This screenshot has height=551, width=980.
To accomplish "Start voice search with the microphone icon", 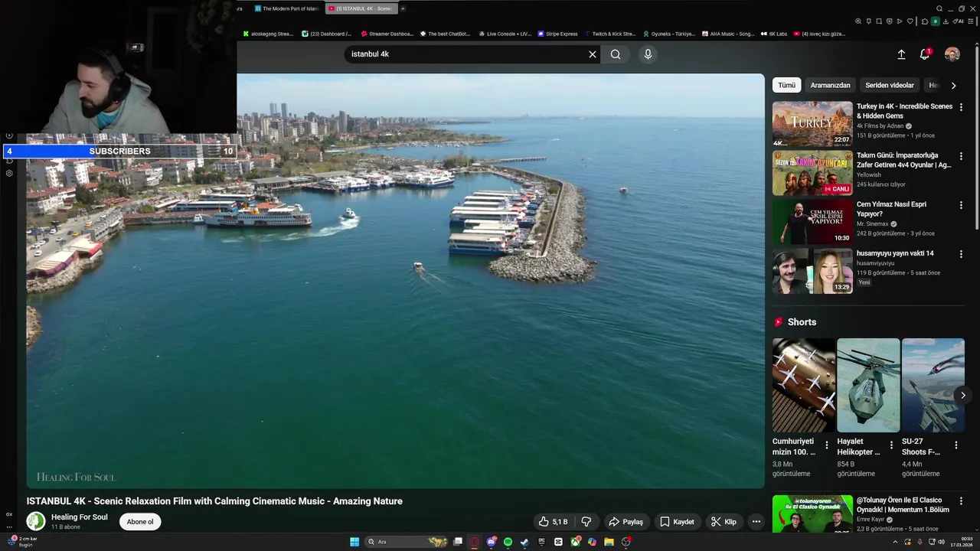I will [x=648, y=54].
